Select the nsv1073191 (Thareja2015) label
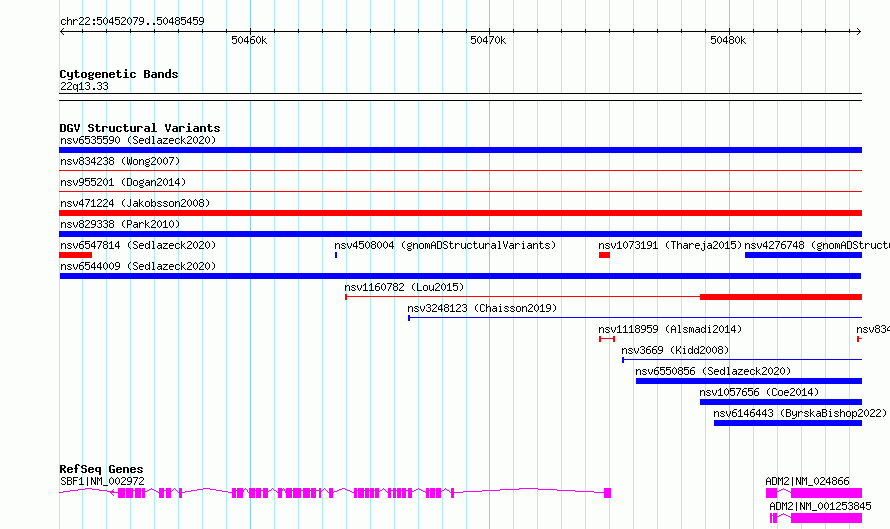Viewport: 890px width, 529px height. coord(670,245)
